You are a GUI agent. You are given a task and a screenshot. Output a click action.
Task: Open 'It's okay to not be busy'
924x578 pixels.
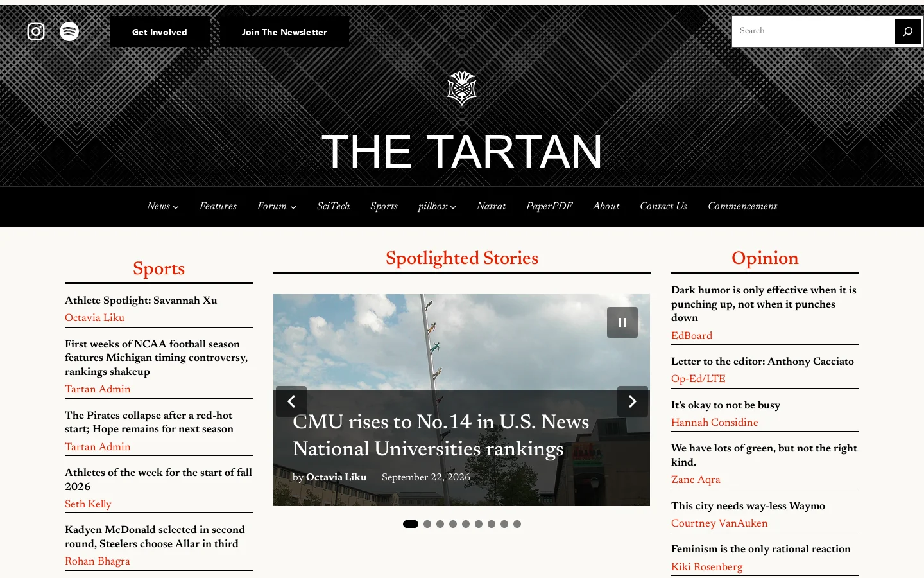(726, 405)
